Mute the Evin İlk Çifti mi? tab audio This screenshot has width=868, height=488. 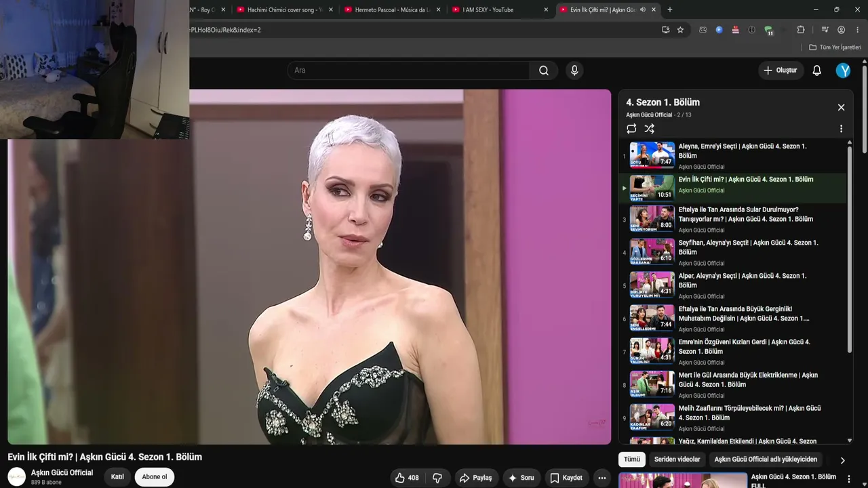click(642, 10)
